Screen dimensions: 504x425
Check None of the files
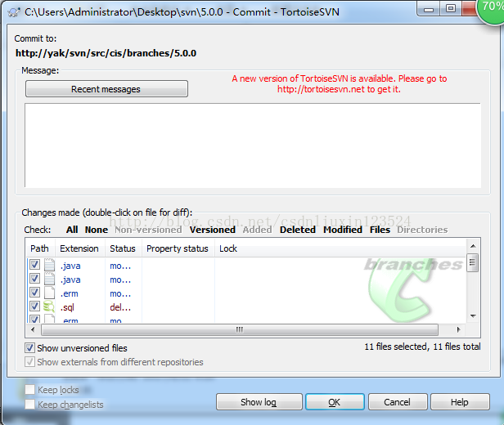point(97,230)
